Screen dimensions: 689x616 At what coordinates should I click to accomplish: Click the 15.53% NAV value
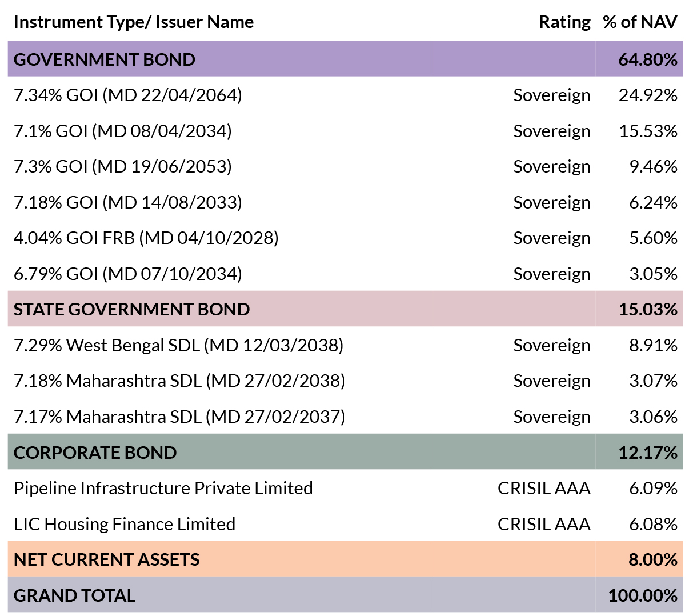[648, 131]
